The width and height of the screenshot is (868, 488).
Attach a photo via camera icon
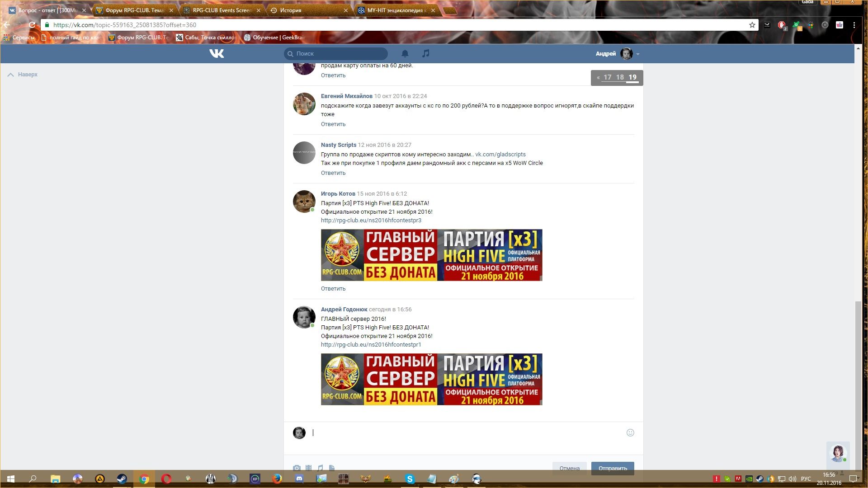coord(297,468)
